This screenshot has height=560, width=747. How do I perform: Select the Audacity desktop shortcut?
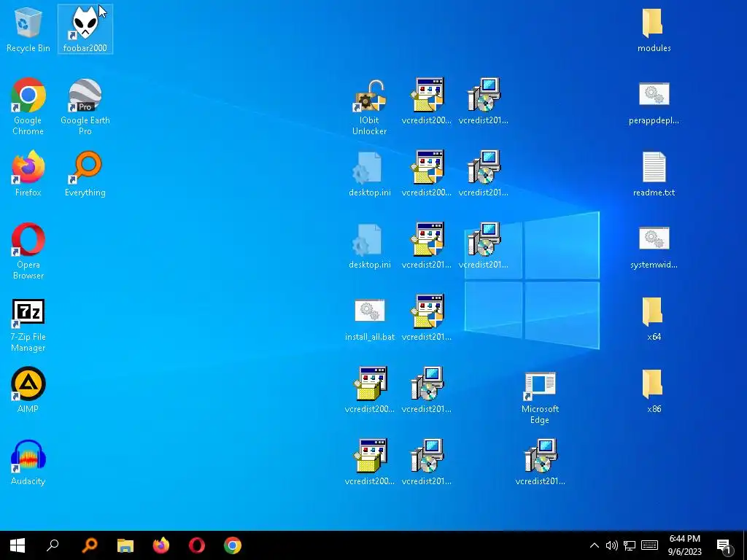(x=28, y=462)
